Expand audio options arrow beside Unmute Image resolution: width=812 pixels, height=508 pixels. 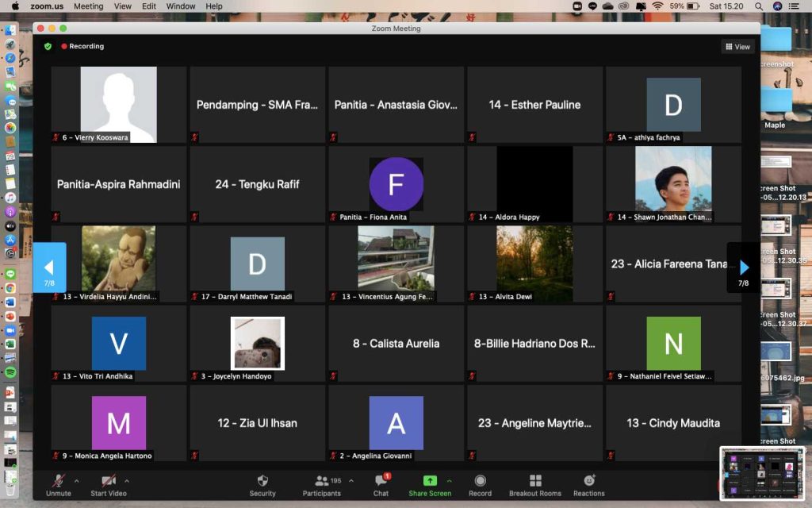coord(77,480)
